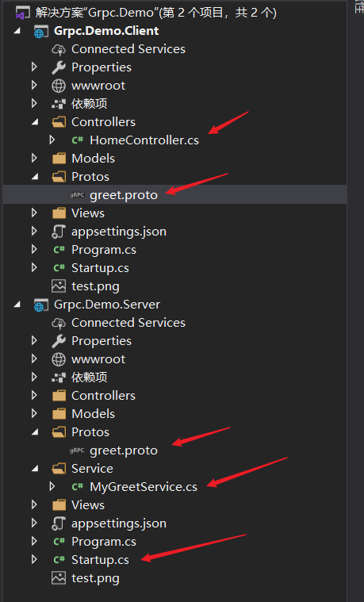
Task: Click the wrench icon for Properties under Grpc.Demo.Server
Action: (x=59, y=341)
